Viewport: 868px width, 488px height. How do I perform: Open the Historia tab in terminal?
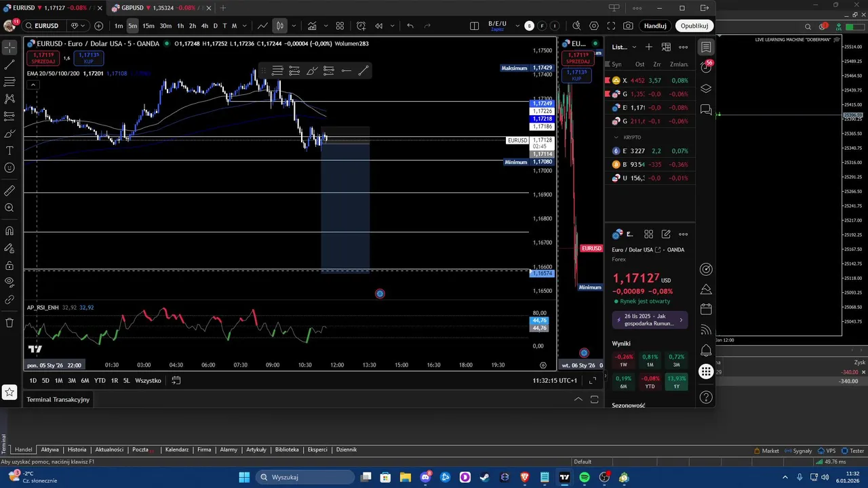[77, 449]
